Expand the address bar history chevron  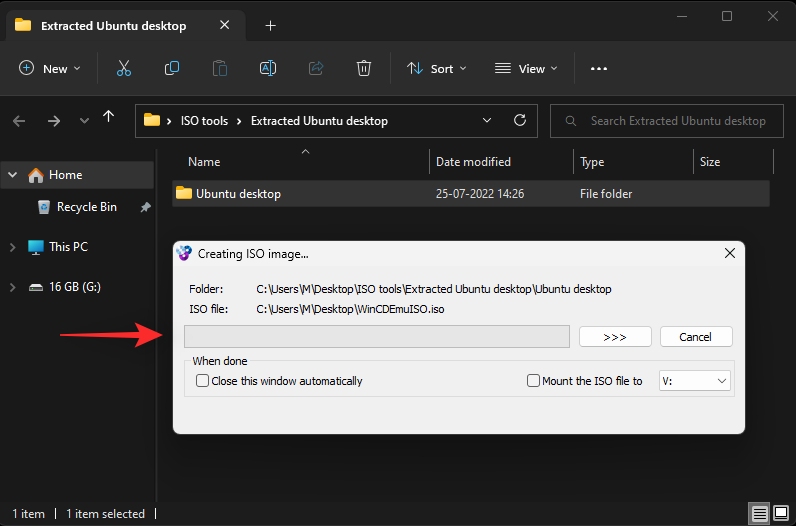487,120
